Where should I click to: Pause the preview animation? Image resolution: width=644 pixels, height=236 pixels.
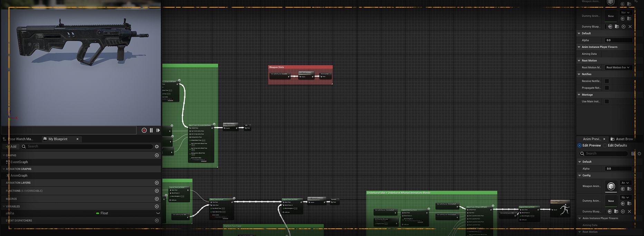151,130
